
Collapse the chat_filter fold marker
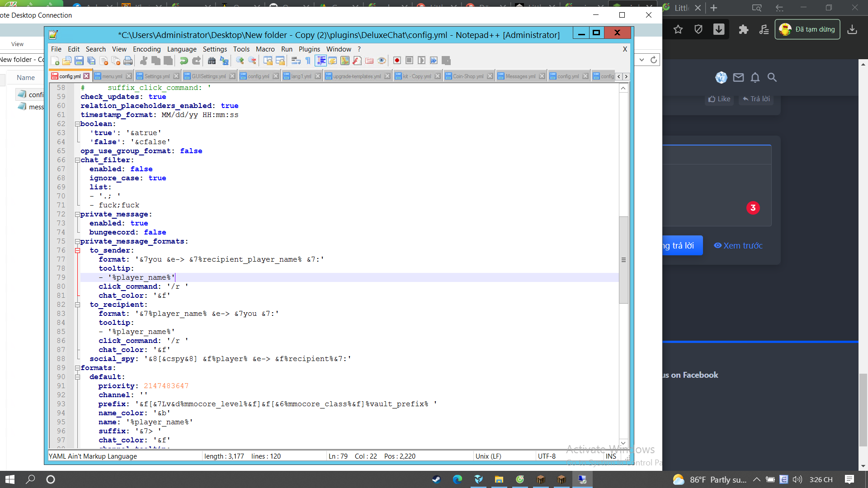pos(77,160)
